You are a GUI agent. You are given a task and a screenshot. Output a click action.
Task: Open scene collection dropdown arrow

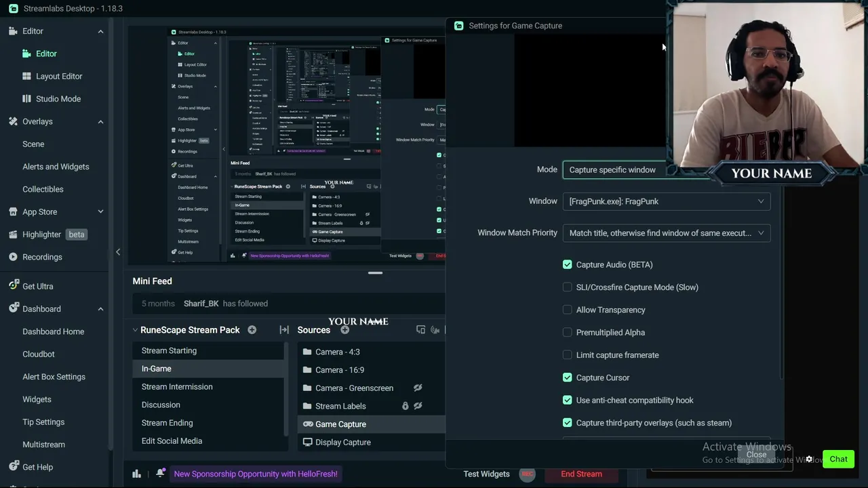tap(135, 330)
